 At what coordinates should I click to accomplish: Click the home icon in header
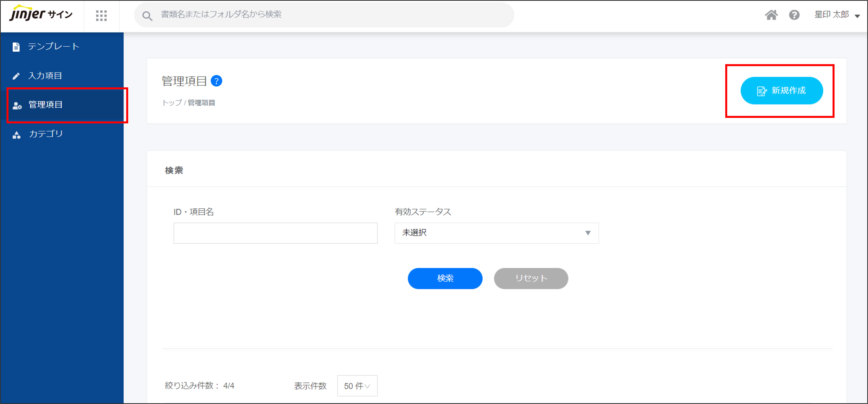click(x=771, y=15)
